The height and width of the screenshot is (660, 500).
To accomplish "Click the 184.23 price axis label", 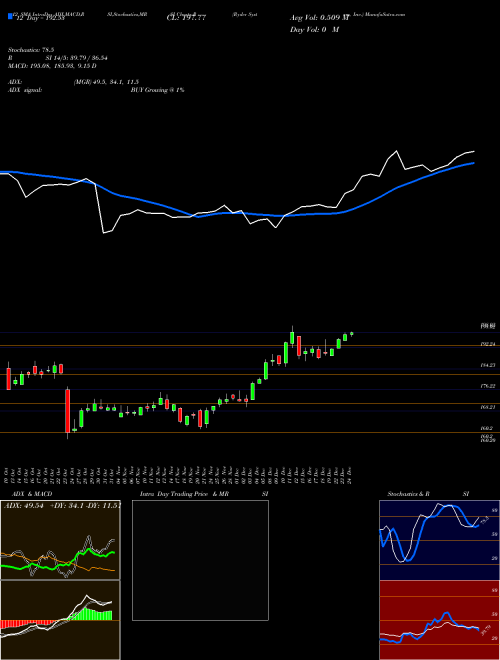I will click(x=488, y=365).
